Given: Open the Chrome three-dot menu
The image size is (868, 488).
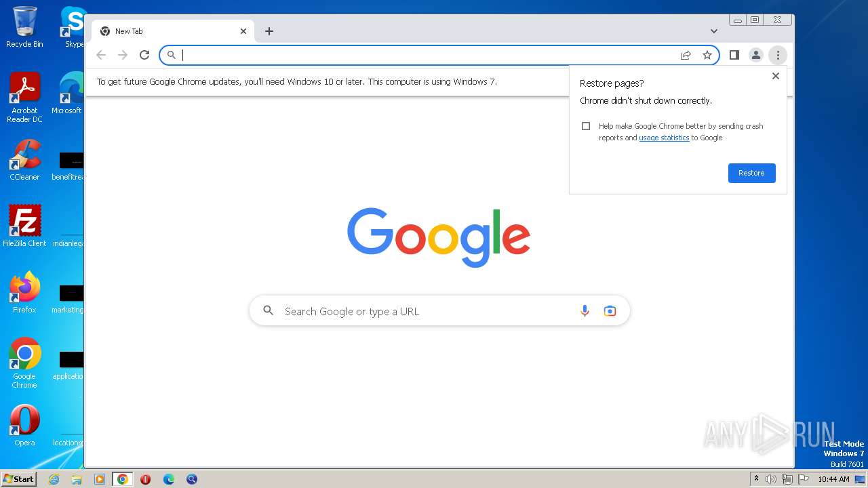Looking at the screenshot, I should 778,55.
